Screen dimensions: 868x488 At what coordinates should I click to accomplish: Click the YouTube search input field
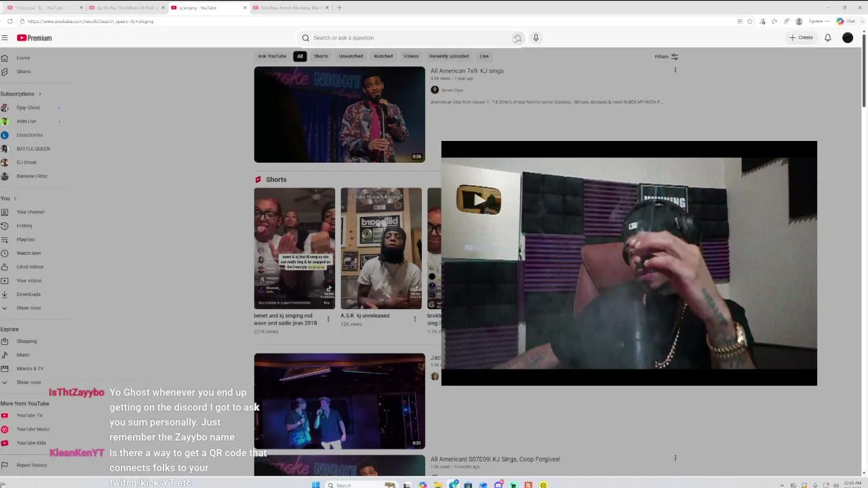(410, 38)
